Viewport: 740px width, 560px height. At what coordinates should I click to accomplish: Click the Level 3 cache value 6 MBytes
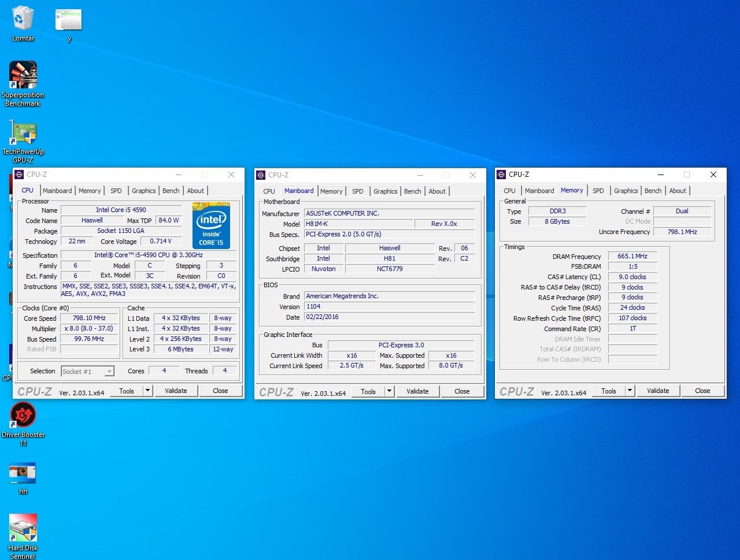[181, 349]
